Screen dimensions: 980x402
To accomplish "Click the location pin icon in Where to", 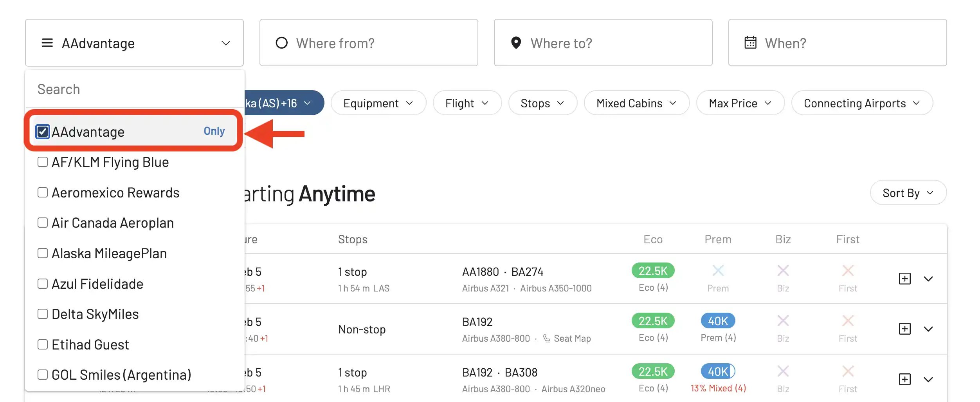I will tap(516, 43).
